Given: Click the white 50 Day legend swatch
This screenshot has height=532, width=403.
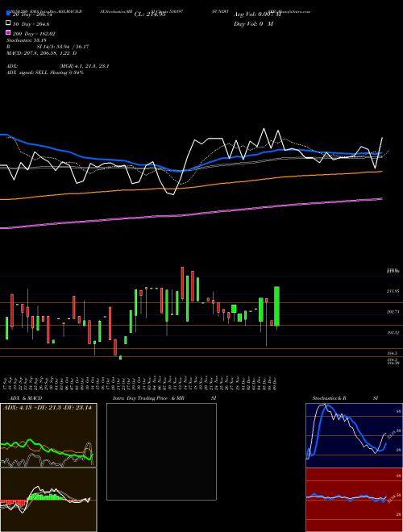Looking at the screenshot, I should (x=8, y=23).
